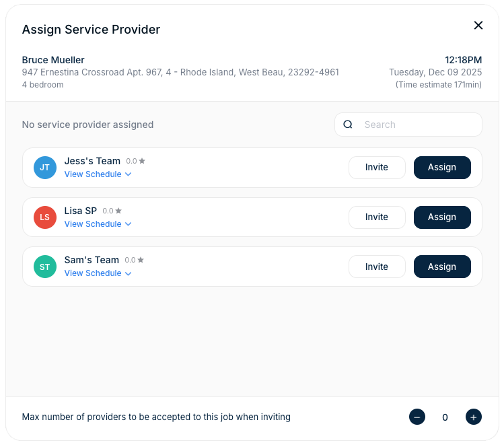
Task: Click the star rating beside Jess's Team
Action: 136,162
